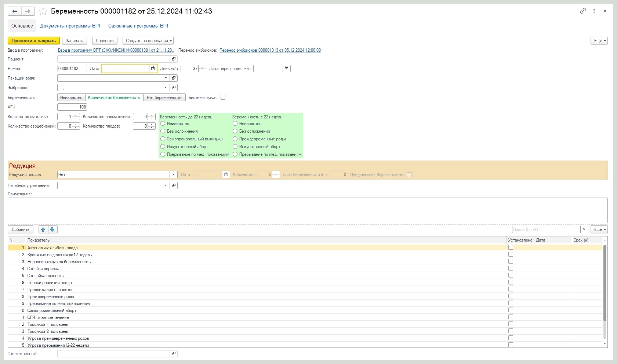Screen dimensions: 617x364
Task: Click the Провести и закрыть button
Action: click(x=34, y=41)
